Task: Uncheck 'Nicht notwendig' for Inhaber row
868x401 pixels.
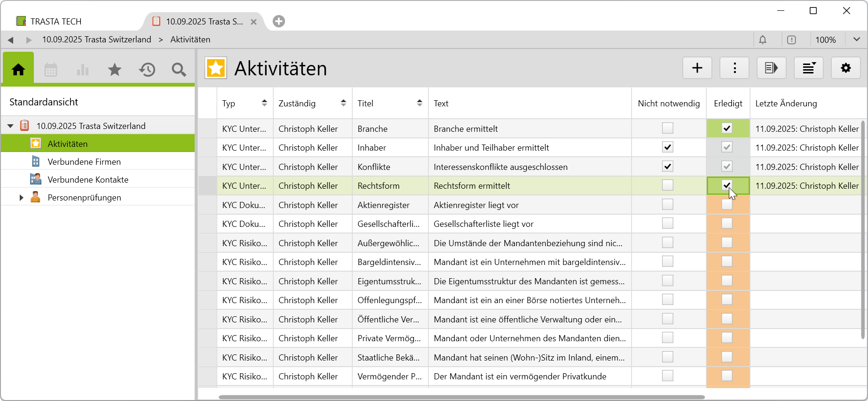Action: (667, 147)
